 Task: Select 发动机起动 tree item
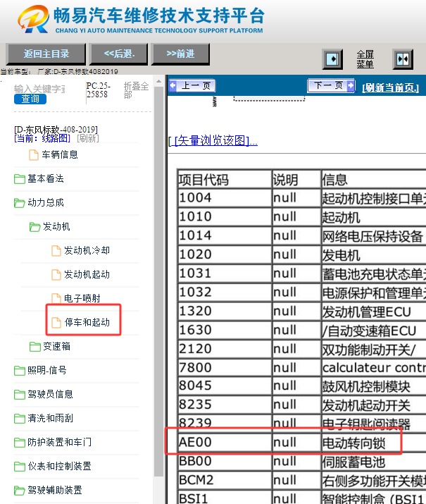pos(87,274)
